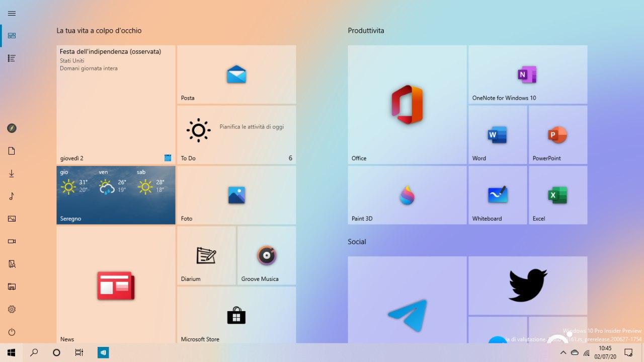644x362 pixels.
Task: Click the user account avatar in the sidebar
Action: pyautogui.click(x=12, y=128)
